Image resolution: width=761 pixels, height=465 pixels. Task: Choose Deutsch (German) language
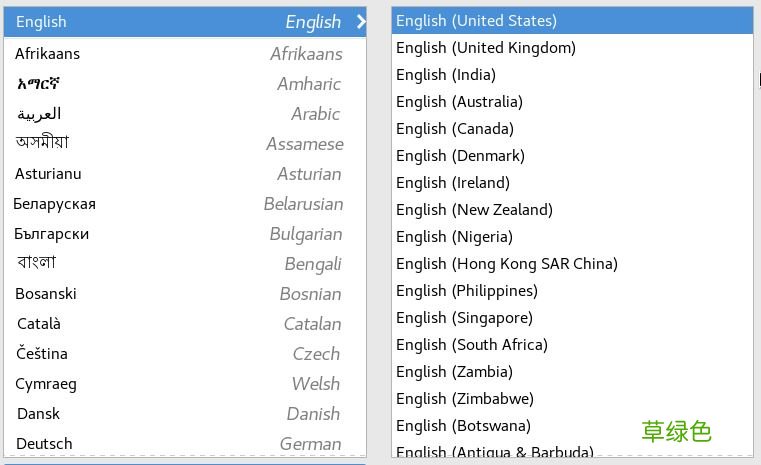[185, 443]
